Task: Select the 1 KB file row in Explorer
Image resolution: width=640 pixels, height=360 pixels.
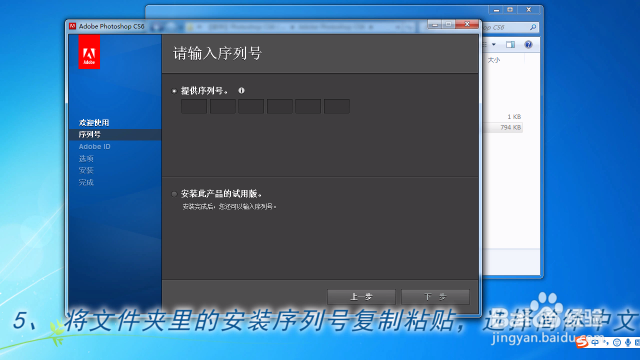Action: (x=503, y=117)
